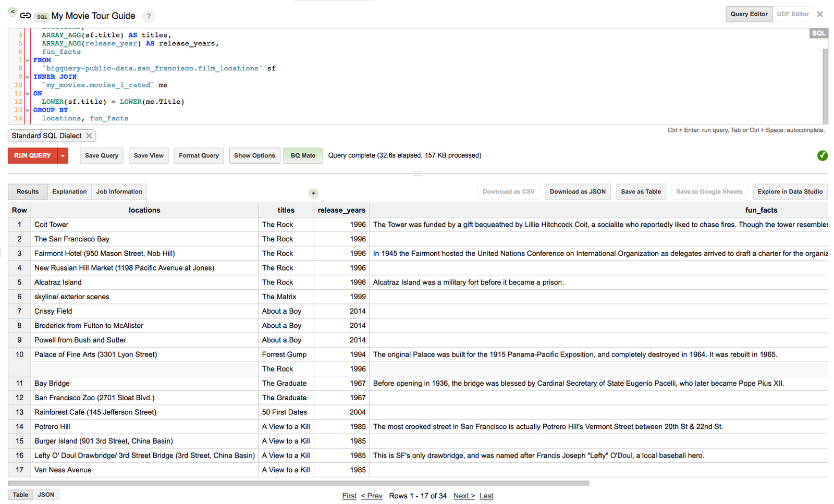This screenshot has height=504, width=834.
Task: Switch results view to Table
Action: 20,495
